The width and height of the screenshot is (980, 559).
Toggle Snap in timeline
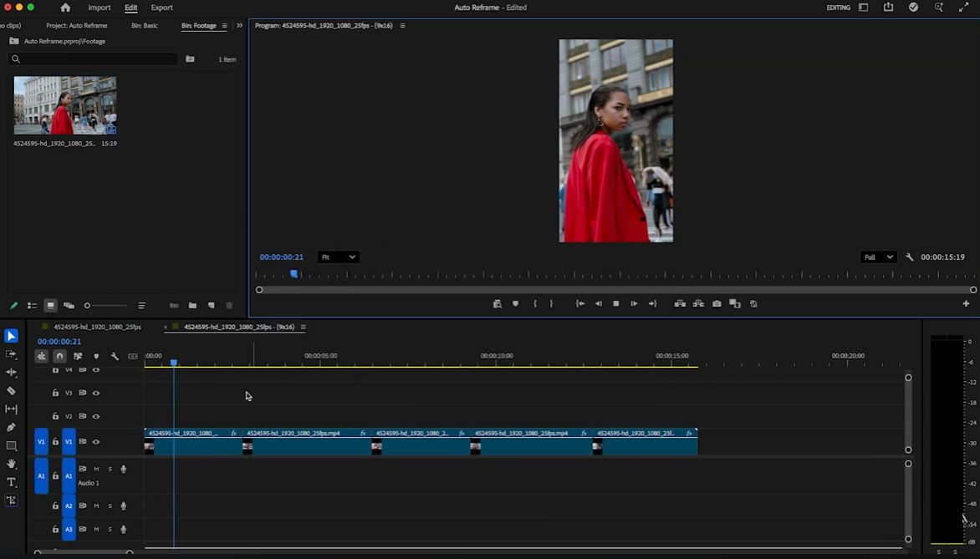click(x=59, y=356)
